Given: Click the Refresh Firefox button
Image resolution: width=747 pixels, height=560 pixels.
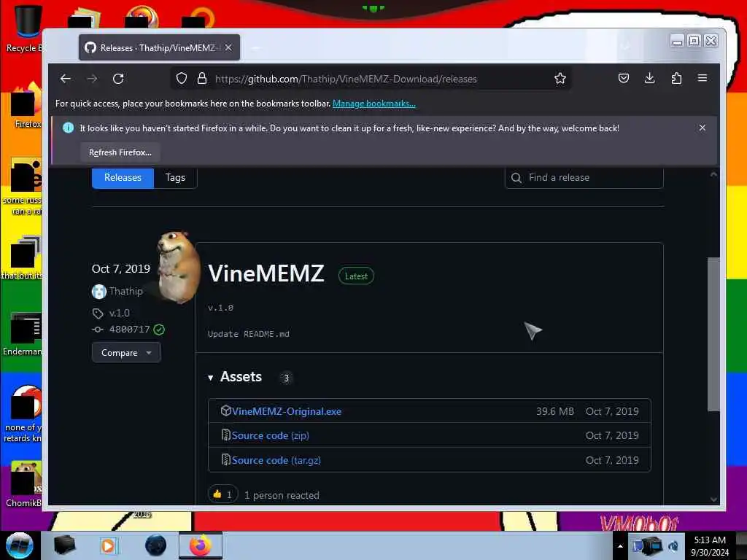Looking at the screenshot, I should click(120, 152).
